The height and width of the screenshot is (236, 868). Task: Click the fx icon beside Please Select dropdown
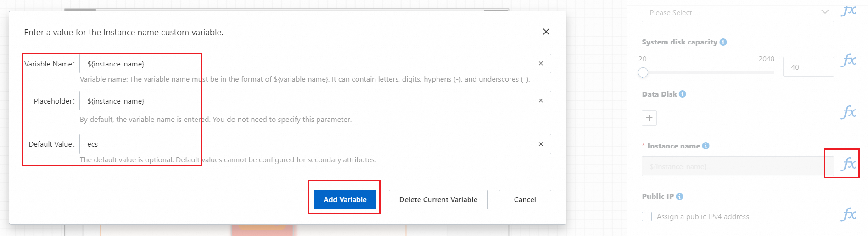coord(848,11)
